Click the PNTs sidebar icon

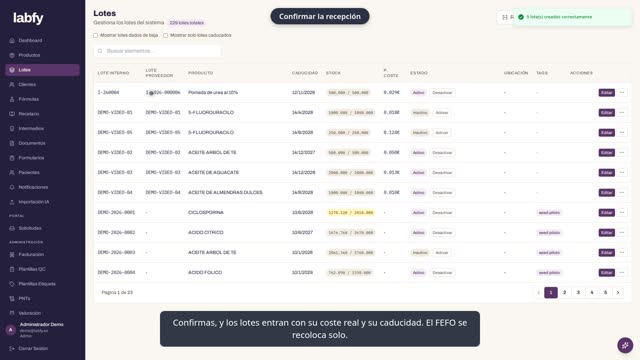(12, 299)
